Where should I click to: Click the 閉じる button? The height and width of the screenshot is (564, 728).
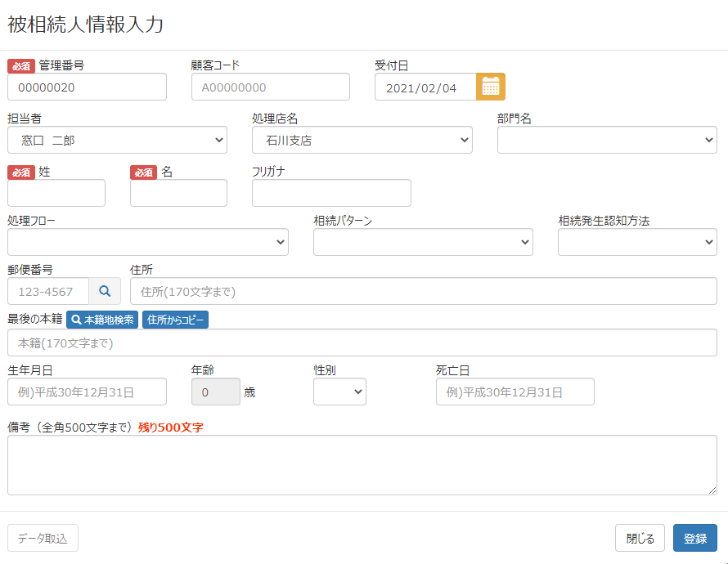[x=640, y=538]
